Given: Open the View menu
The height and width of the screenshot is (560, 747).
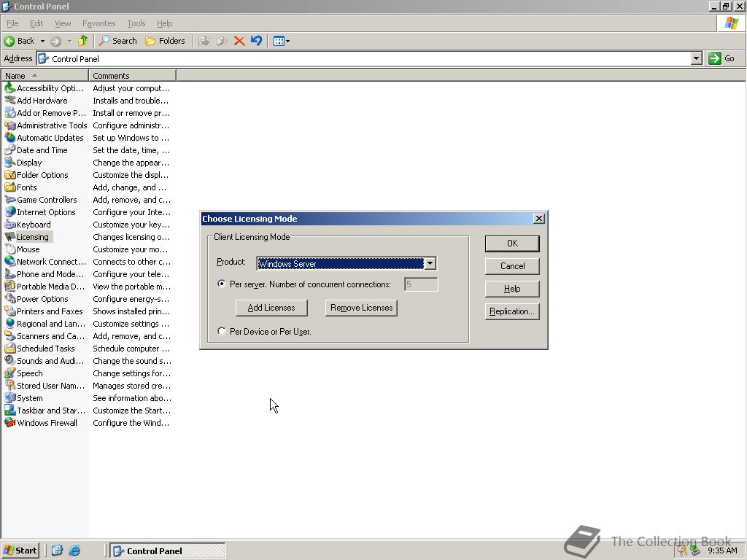Looking at the screenshot, I should [63, 23].
